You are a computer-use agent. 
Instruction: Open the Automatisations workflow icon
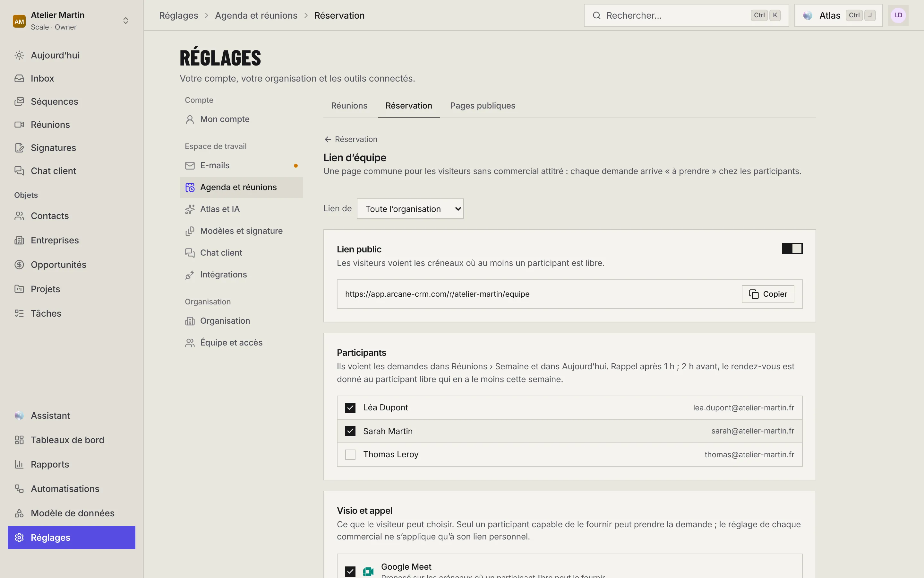19,489
